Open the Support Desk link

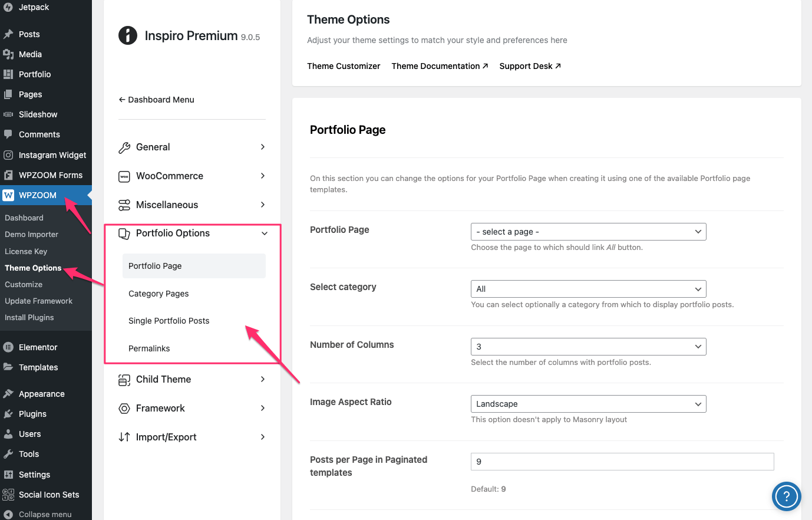pos(530,66)
